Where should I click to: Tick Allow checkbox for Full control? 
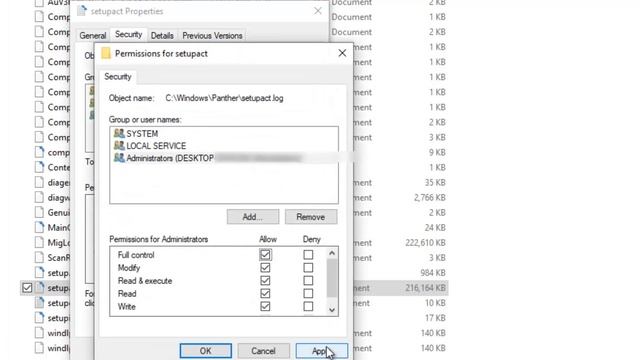265,255
